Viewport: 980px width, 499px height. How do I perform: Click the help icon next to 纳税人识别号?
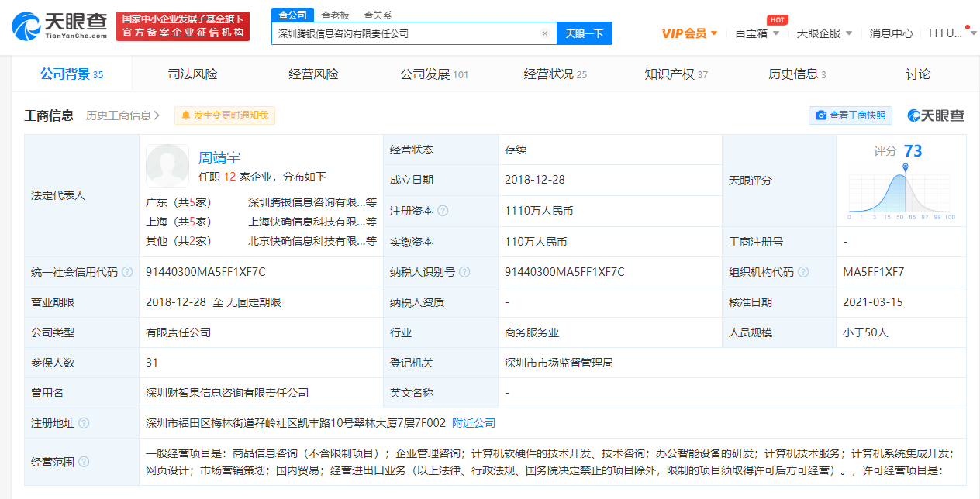click(464, 272)
